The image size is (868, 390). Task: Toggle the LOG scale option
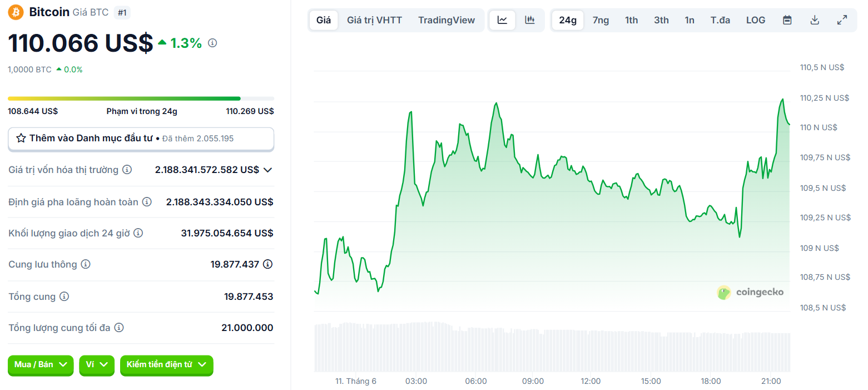coord(755,20)
